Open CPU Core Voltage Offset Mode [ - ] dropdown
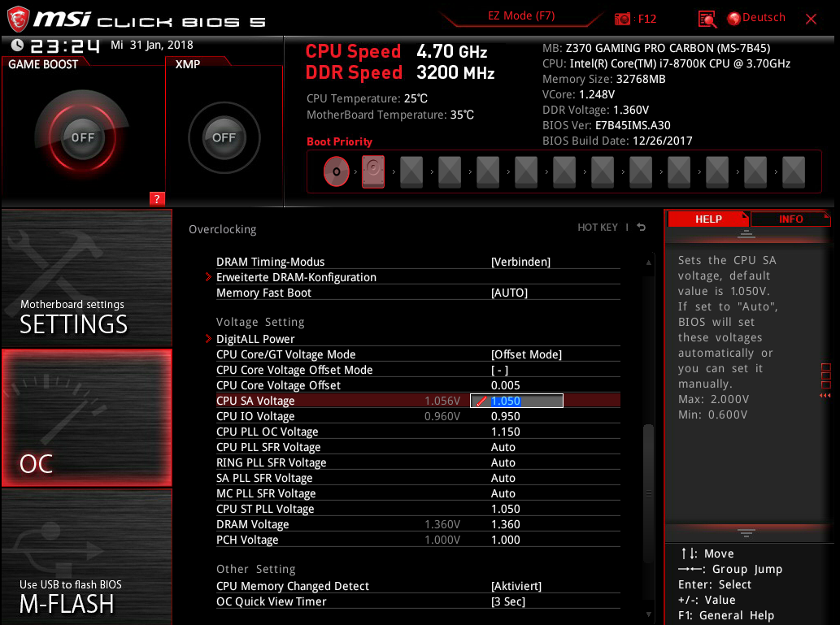This screenshot has height=625, width=840. point(499,370)
